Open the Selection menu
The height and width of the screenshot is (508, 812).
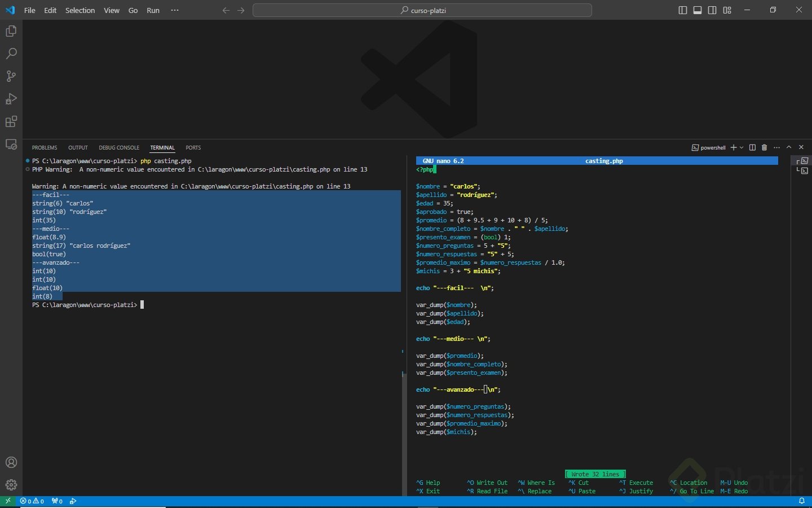(80, 10)
